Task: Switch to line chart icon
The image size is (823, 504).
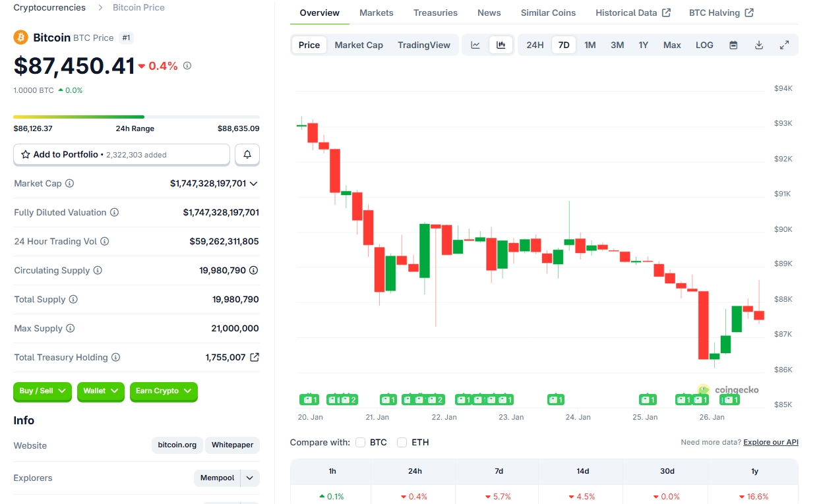Action: (x=475, y=45)
